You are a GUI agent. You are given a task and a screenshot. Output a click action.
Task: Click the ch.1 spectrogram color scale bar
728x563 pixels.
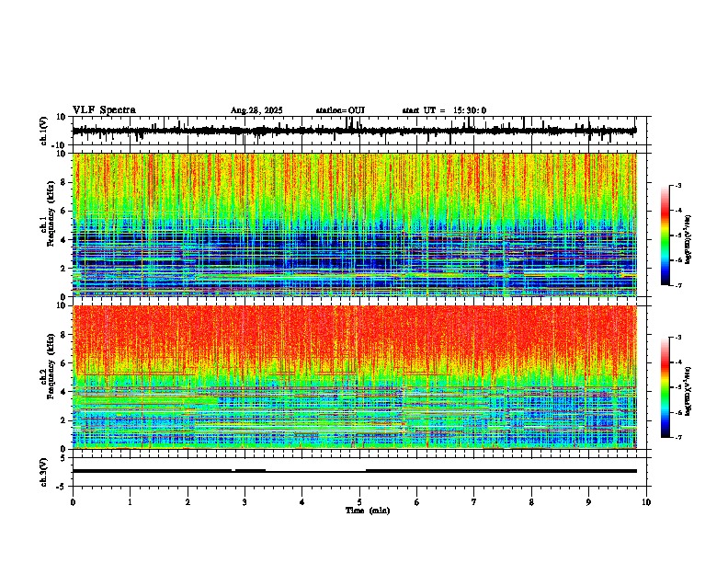(x=665, y=236)
